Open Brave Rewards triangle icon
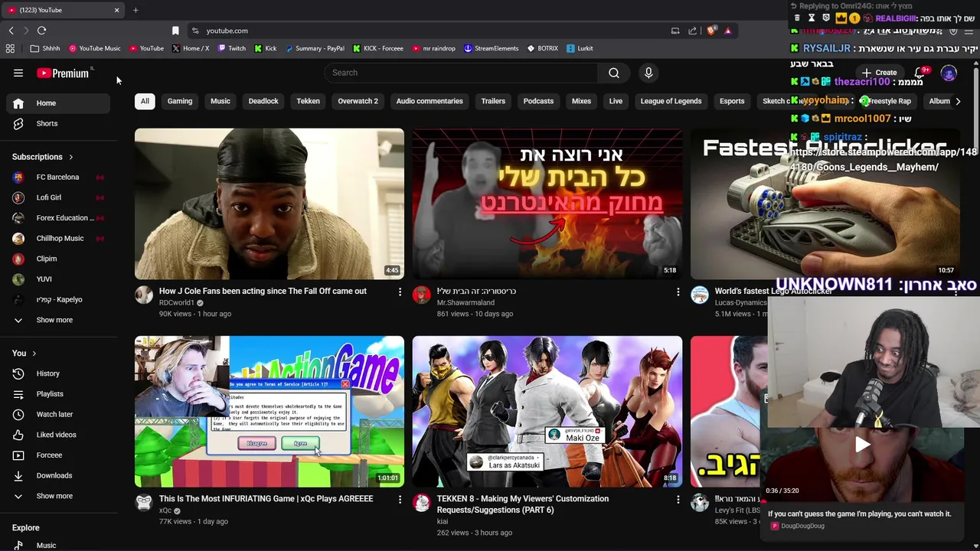The height and width of the screenshot is (551, 980). [x=727, y=31]
